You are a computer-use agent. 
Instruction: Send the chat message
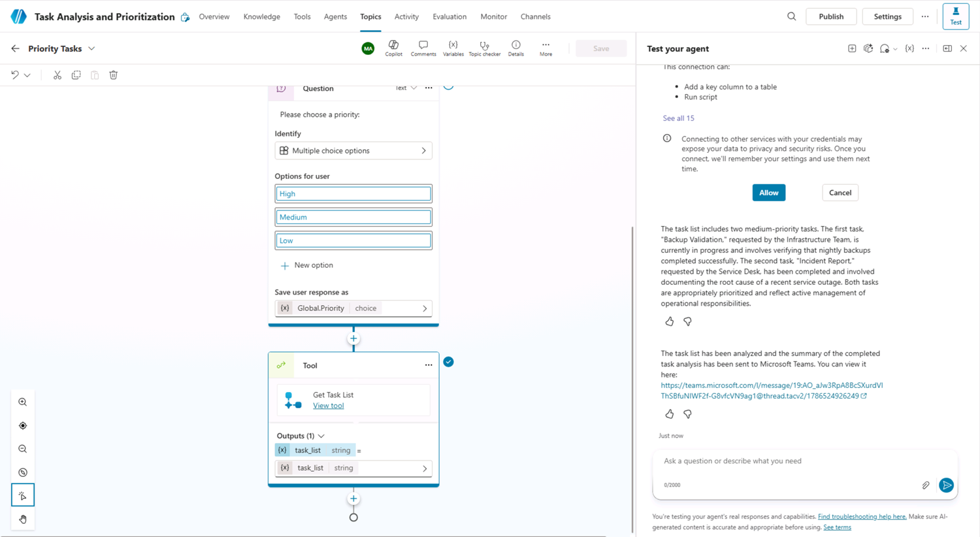tap(946, 485)
